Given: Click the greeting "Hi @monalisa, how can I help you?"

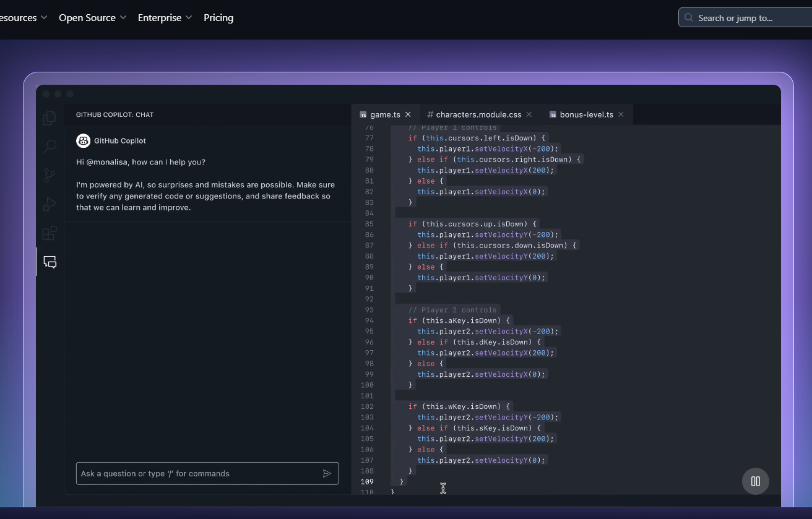Looking at the screenshot, I should 140,162.
